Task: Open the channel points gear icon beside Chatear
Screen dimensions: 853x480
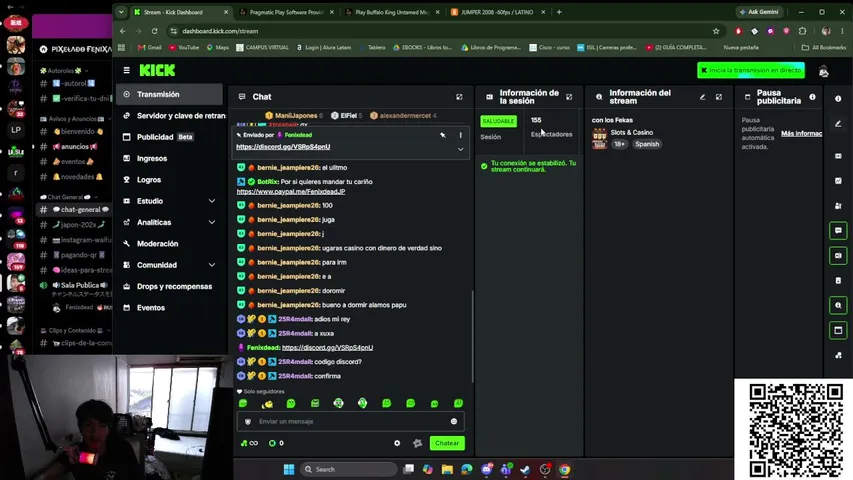Action: 417,443
